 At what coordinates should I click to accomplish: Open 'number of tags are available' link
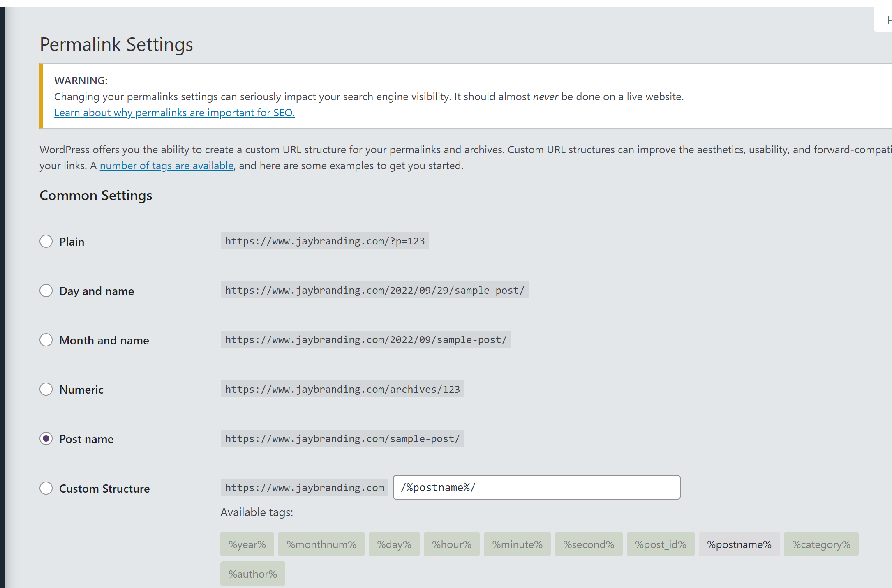pyautogui.click(x=166, y=166)
